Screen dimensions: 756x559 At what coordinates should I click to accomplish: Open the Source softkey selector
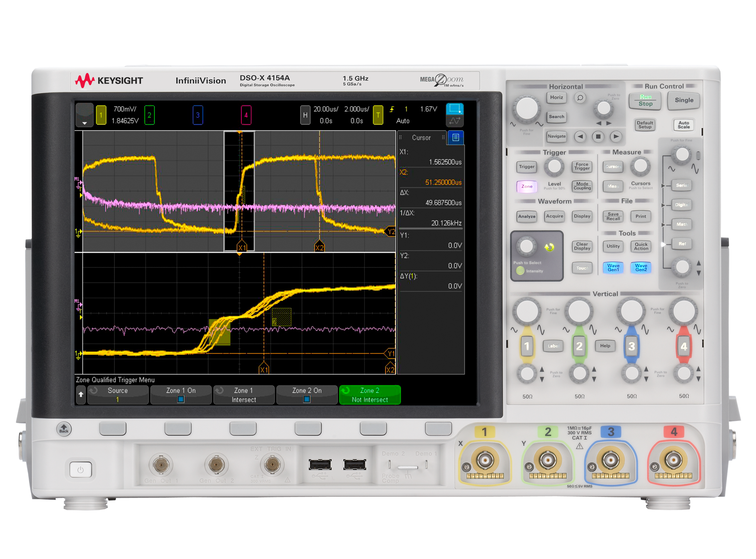(x=118, y=394)
